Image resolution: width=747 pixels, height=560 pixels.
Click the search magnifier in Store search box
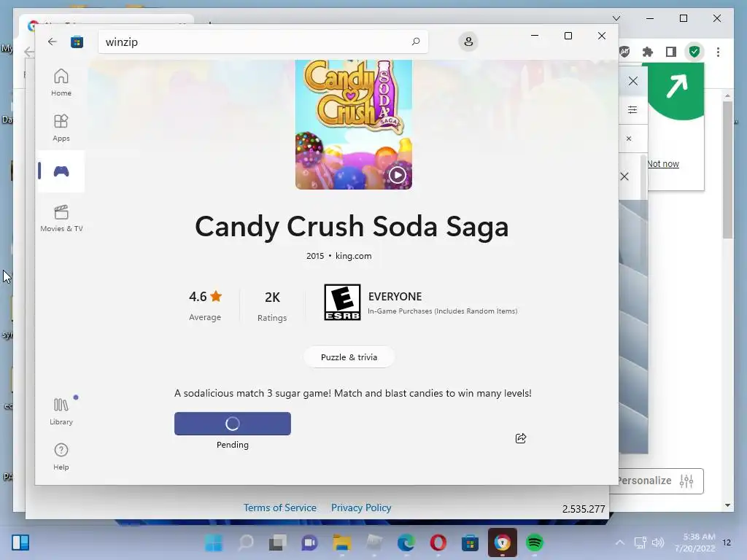point(416,42)
